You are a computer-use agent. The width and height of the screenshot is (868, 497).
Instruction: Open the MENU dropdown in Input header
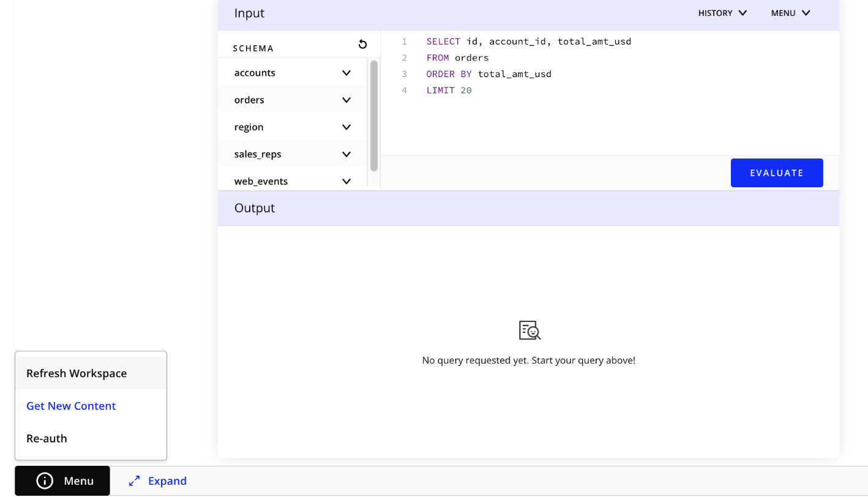pyautogui.click(x=790, y=13)
